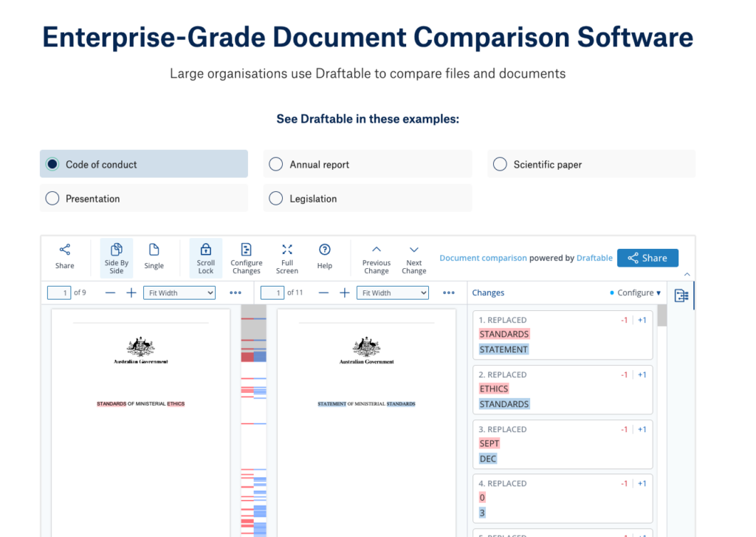Open Configure Changes
The height and width of the screenshot is (537, 756).
247,258
